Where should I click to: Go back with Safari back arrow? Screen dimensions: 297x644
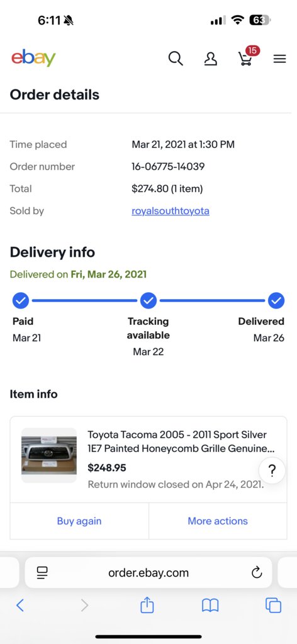tap(20, 605)
